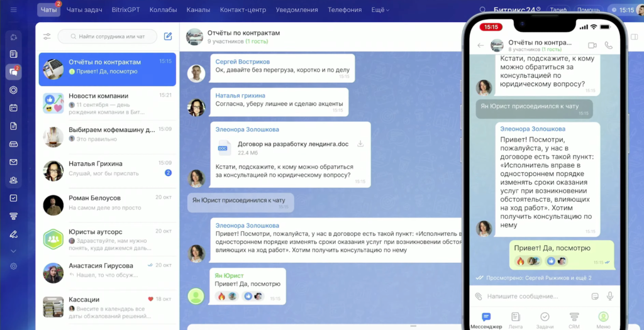The image size is (644, 330).
Task: Click the fire reaction on Ян Юрист's message
Action: pyautogui.click(x=226, y=296)
